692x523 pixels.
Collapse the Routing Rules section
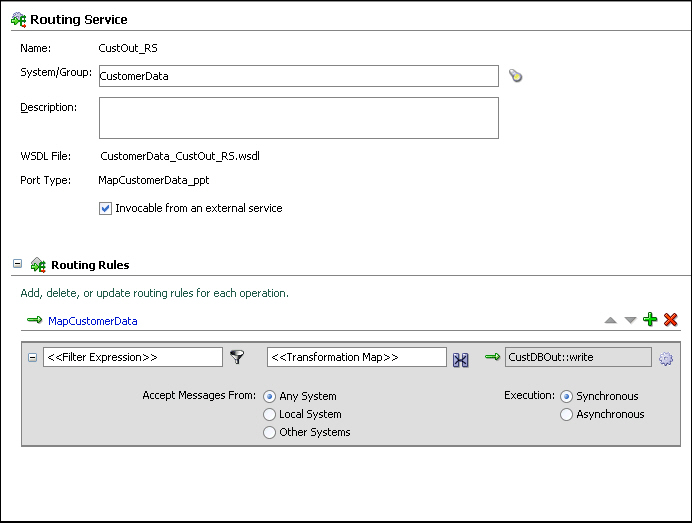point(17,263)
